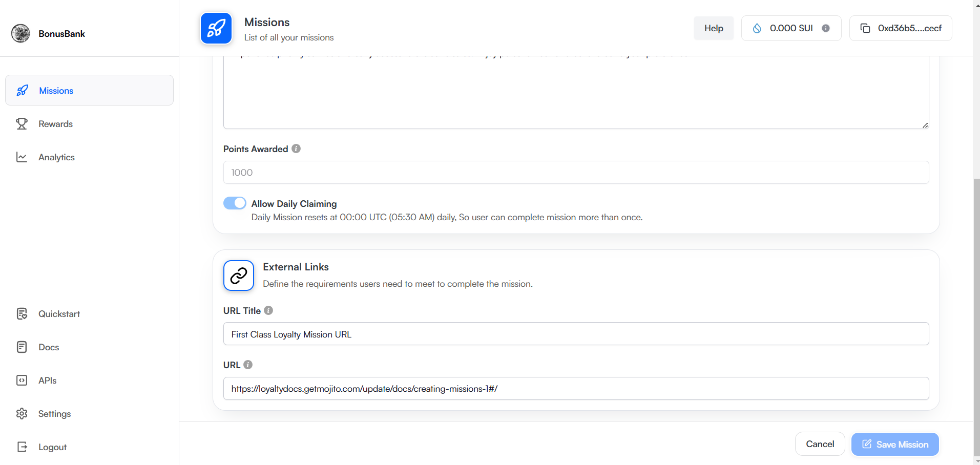
Task: Click the 'List of all your missions' subtitle
Action: tap(289, 37)
